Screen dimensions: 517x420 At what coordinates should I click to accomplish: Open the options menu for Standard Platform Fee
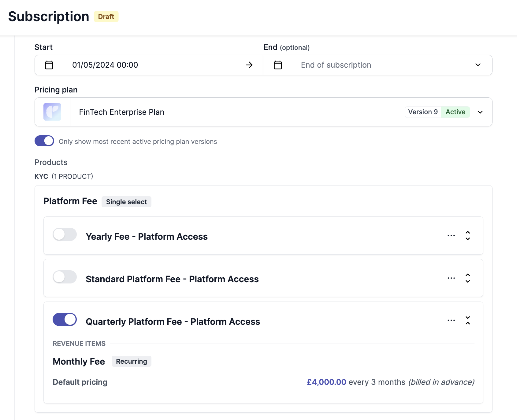(451, 278)
